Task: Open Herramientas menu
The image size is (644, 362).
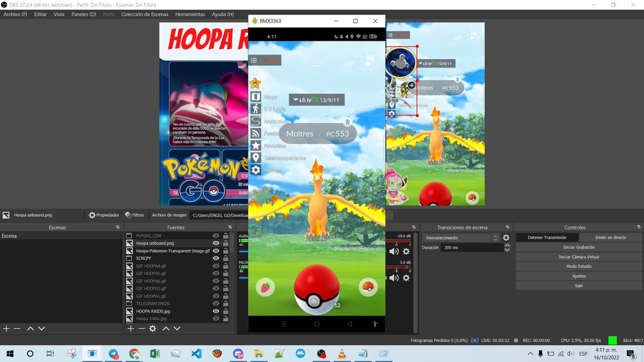Action: click(x=190, y=14)
